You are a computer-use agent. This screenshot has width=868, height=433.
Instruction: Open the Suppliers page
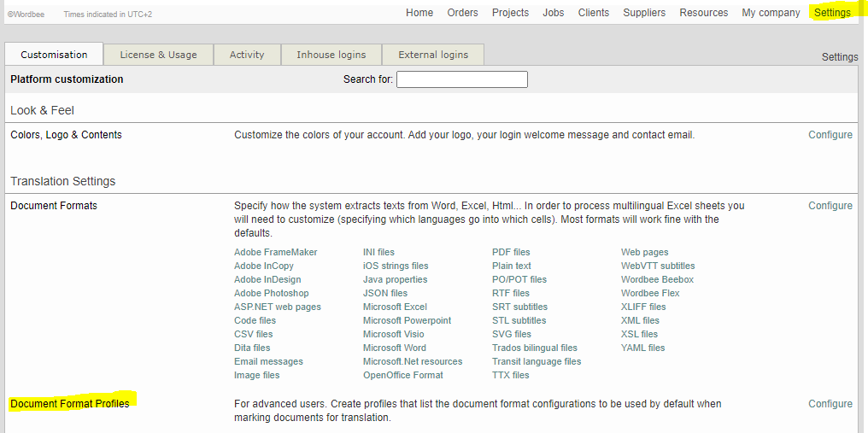[645, 13]
